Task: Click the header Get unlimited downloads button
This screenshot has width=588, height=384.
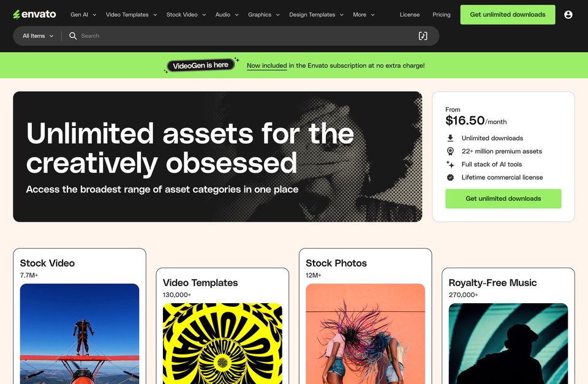Action: click(x=508, y=15)
